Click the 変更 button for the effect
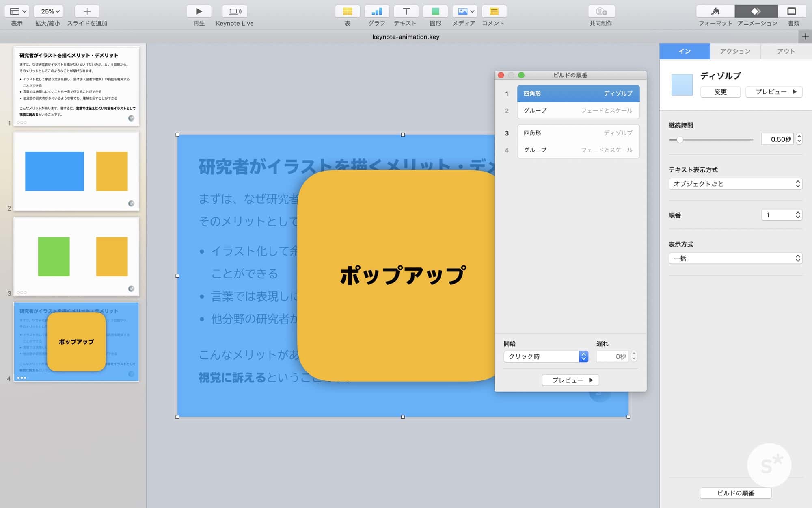This screenshot has height=508, width=812. pyautogui.click(x=720, y=92)
